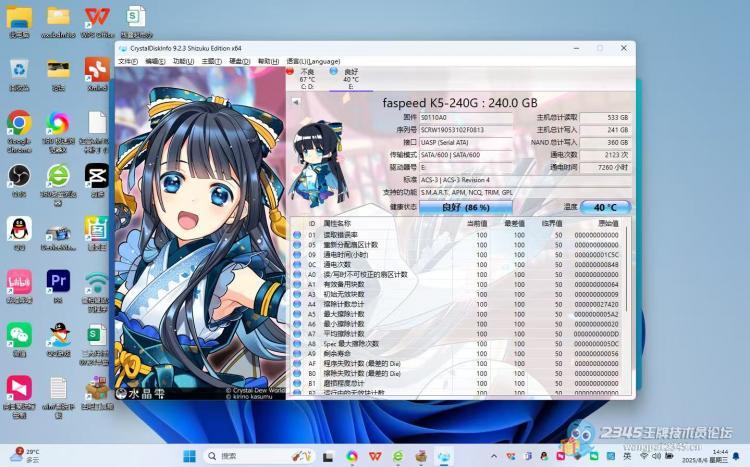Viewport: 750px width, 467px height.
Task: Click the CrystalDiskInfo taskbar icon
Action: (444, 456)
